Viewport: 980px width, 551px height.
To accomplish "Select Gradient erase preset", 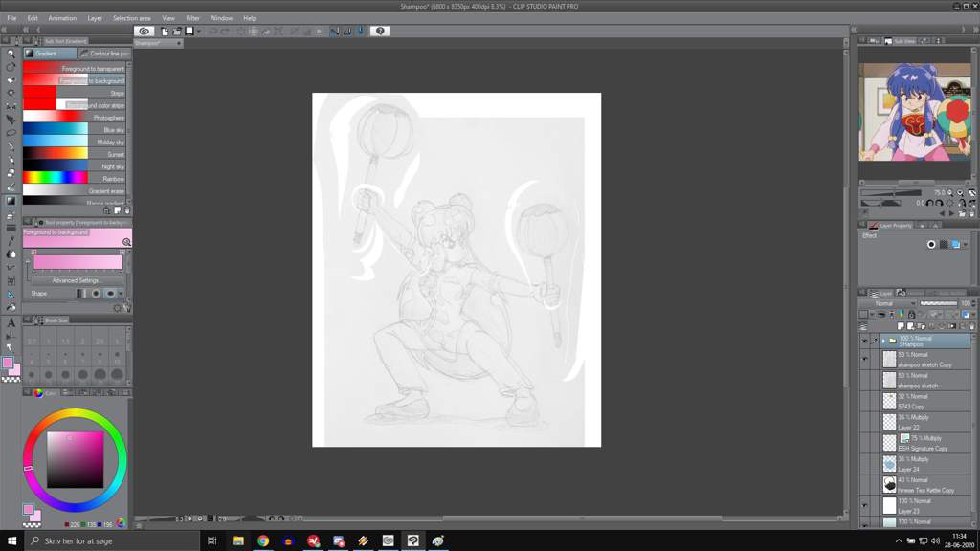I will [x=75, y=191].
